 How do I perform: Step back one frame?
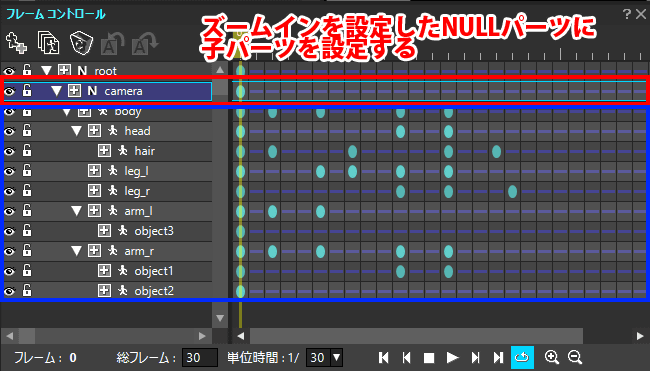click(x=407, y=357)
